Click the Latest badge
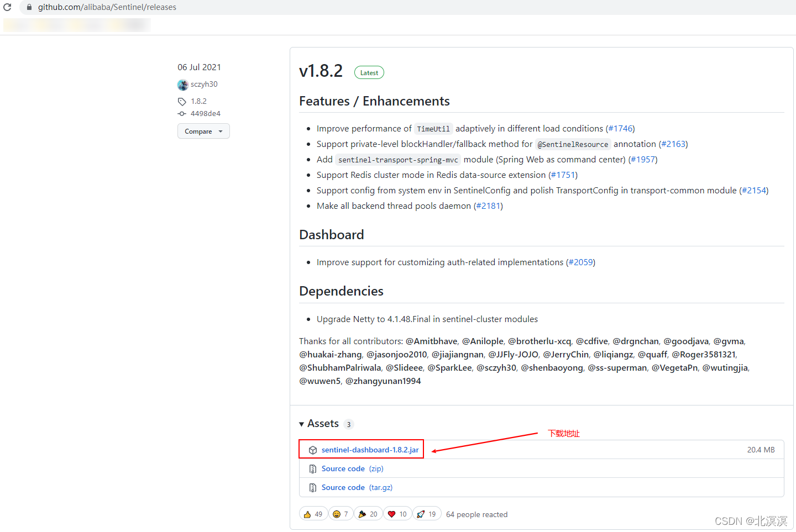The image size is (796, 532). (x=369, y=73)
